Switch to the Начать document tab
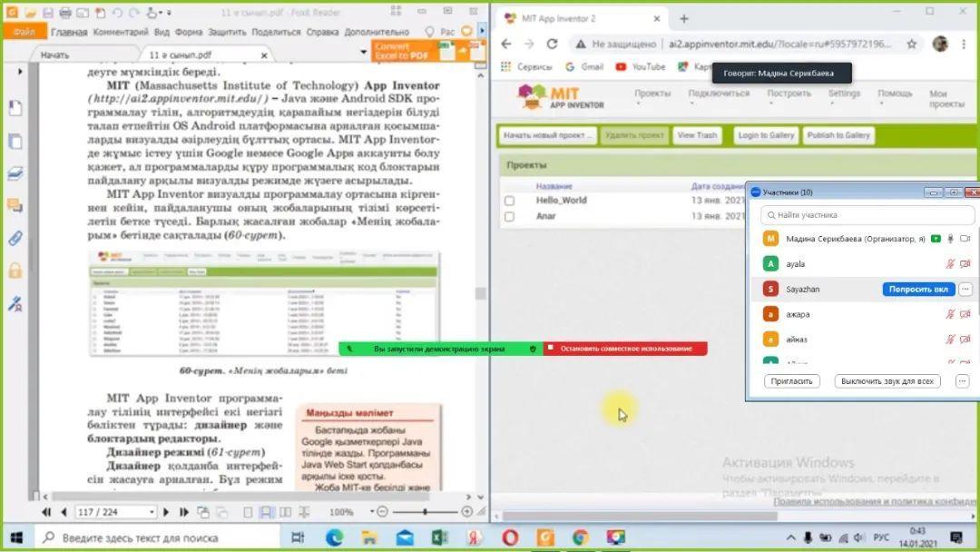Viewport: 980px width, 552px height. (x=55, y=55)
